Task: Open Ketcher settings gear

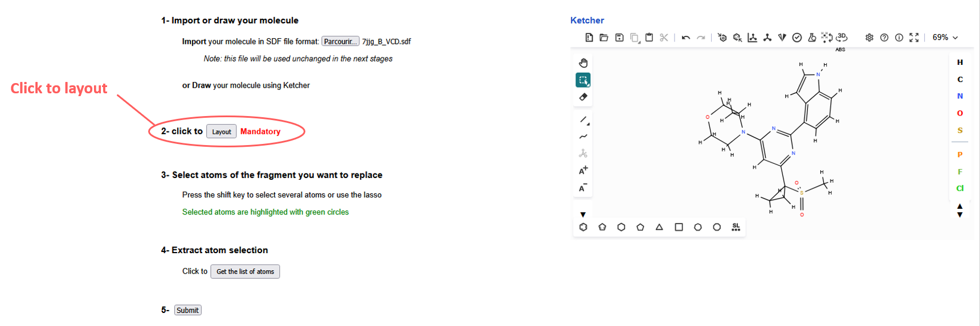Action: click(869, 38)
